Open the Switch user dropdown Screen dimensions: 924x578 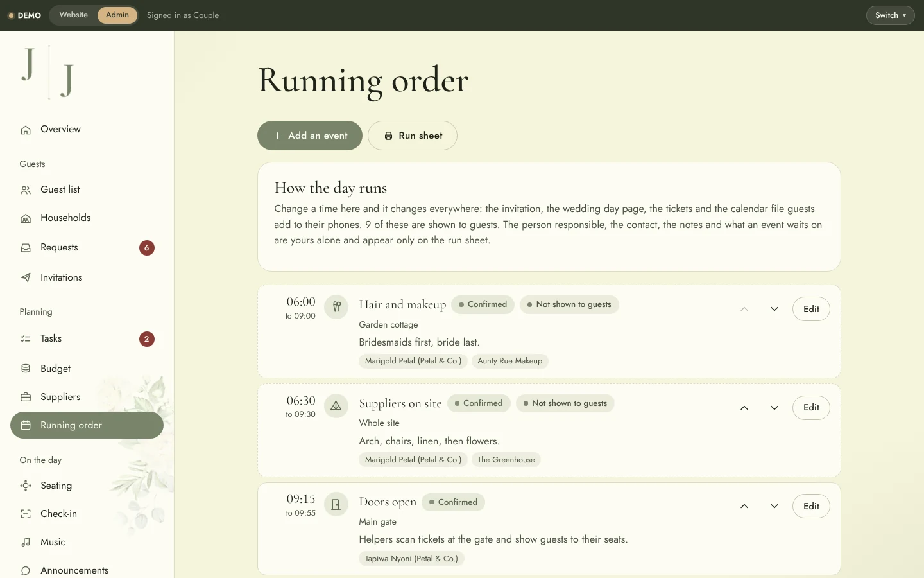tap(891, 15)
